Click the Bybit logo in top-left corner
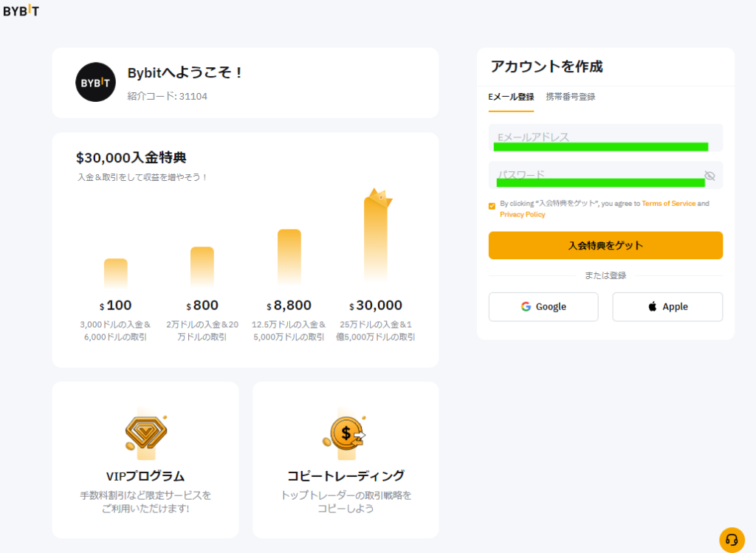Image resolution: width=756 pixels, height=553 pixels. (x=21, y=11)
